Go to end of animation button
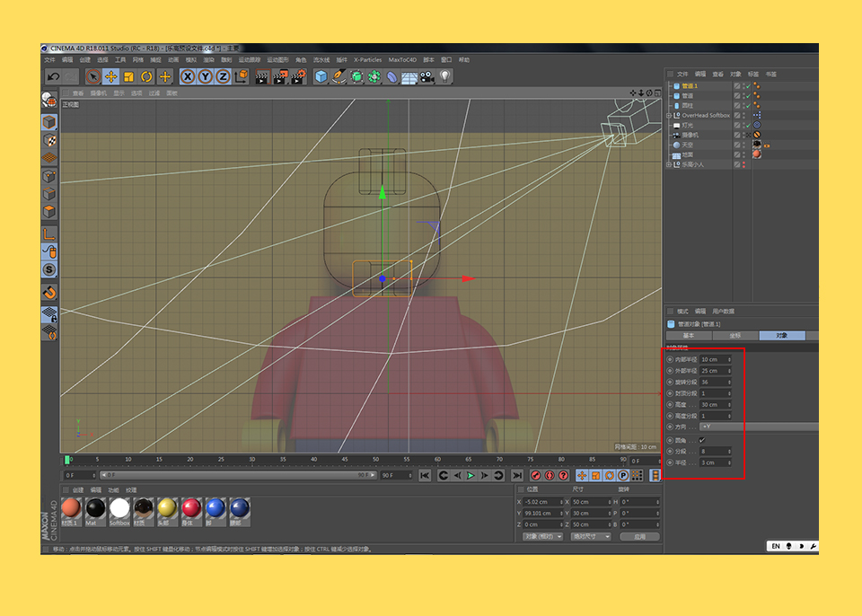This screenshot has width=862, height=616. coord(517,476)
